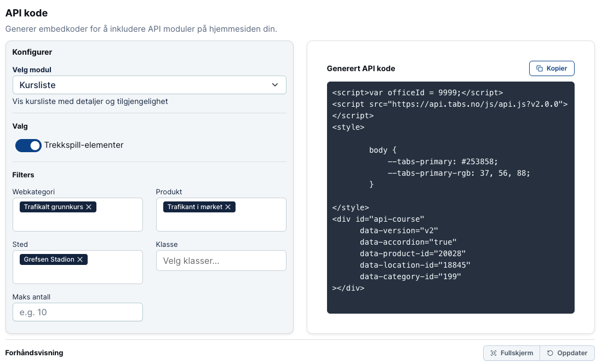602x364 pixels.
Task: Click the Forhåndsvisning heading
Action: point(34,353)
